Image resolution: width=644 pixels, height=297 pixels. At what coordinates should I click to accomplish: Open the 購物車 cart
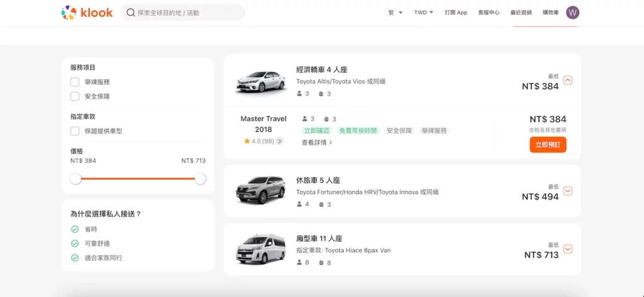tap(551, 13)
